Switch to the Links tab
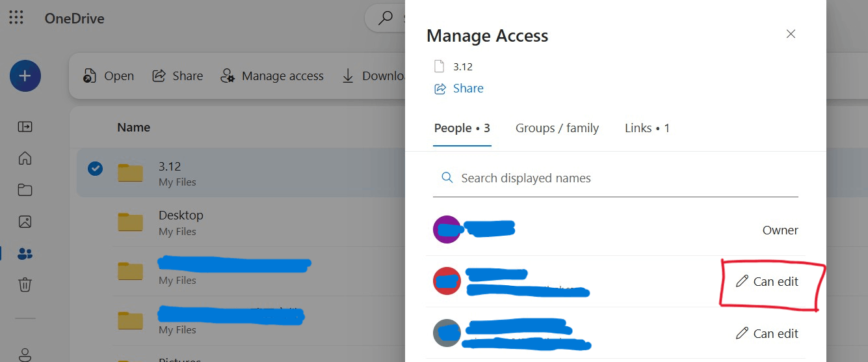 click(x=647, y=128)
